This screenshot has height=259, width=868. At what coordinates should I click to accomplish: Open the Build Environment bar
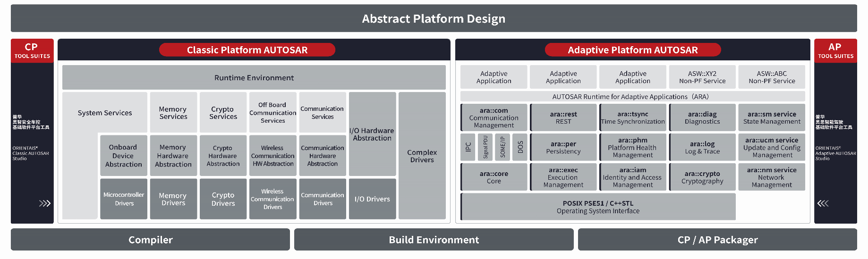434,240
